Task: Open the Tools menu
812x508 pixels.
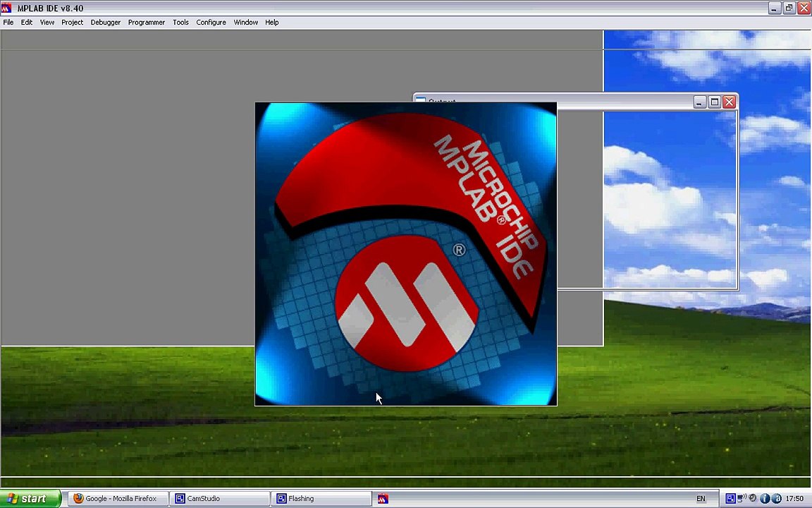Action: pyautogui.click(x=180, y=23)
